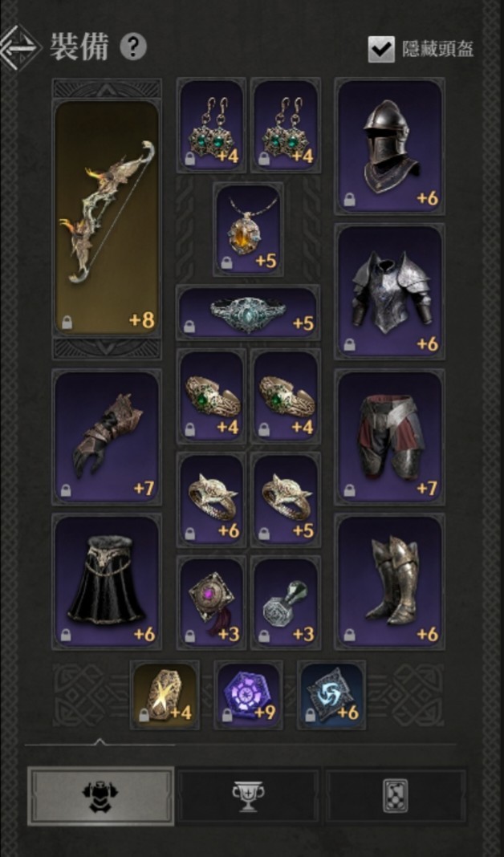This screenshot has height=857, width=504.
Task: Open the +5 amber necklace slot
Action: click(x=249, y=229)
